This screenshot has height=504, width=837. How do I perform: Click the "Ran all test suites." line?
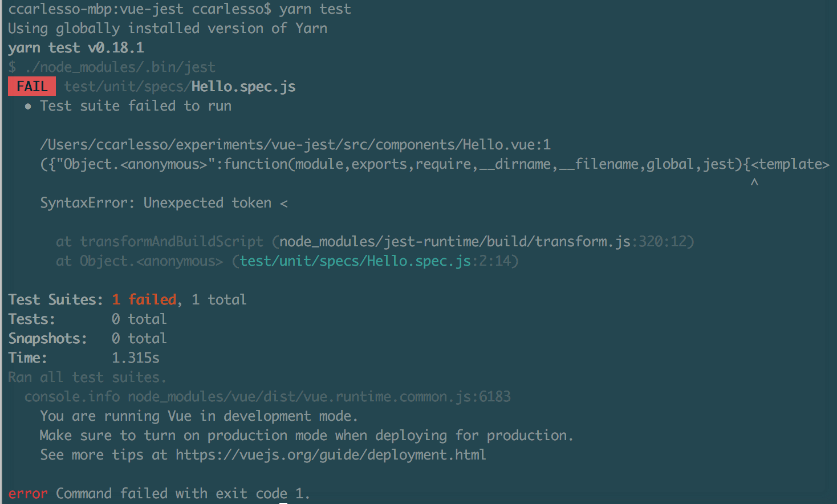click(x=87, y=377)
